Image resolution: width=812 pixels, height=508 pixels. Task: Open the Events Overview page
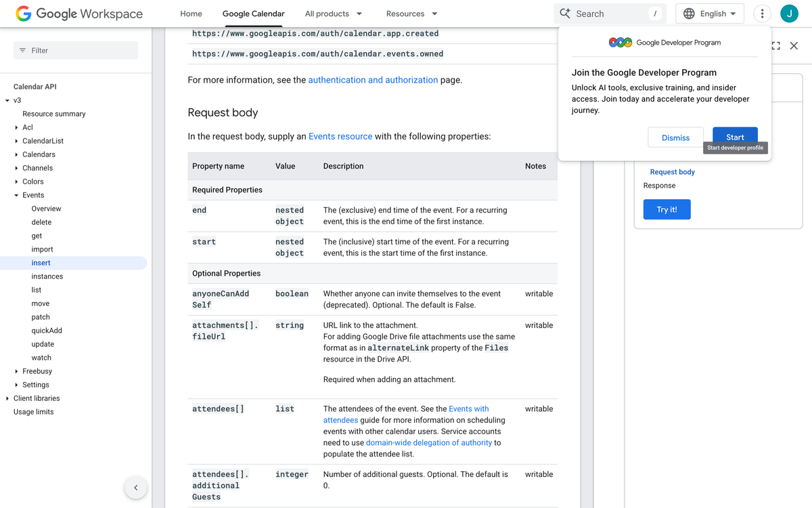pos(46,209)
